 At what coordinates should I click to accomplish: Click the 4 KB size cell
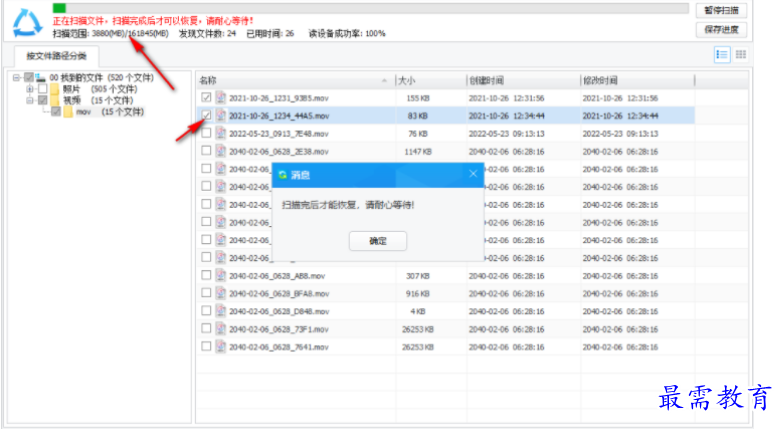[418, 312]
